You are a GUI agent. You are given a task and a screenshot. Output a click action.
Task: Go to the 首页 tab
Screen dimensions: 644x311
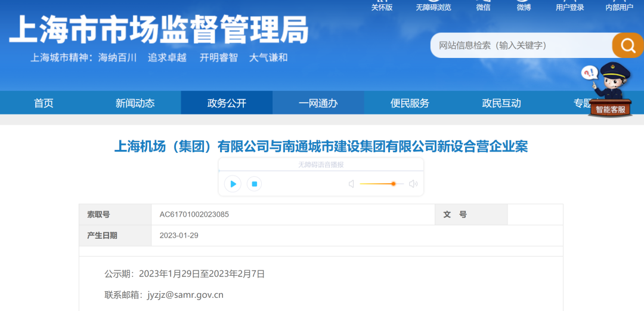(44, 103)
